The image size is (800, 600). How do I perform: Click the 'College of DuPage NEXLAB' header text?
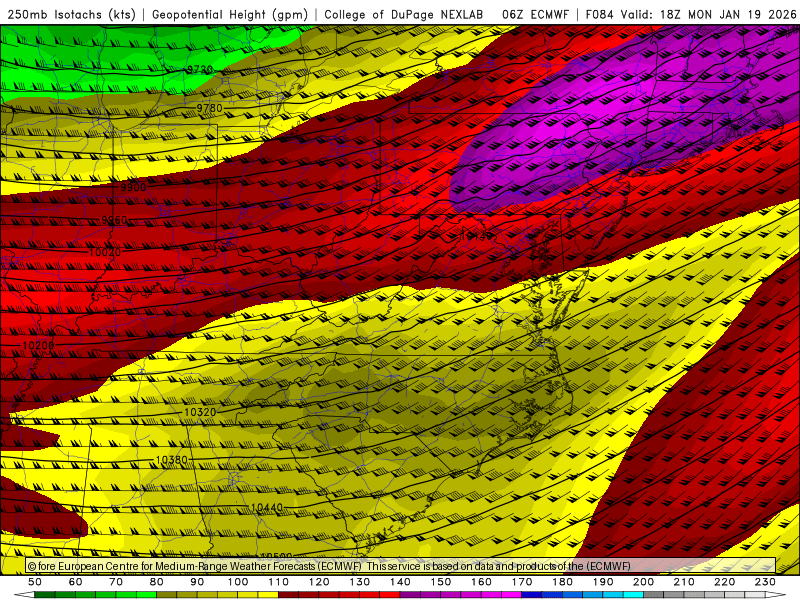coord(404,15)
